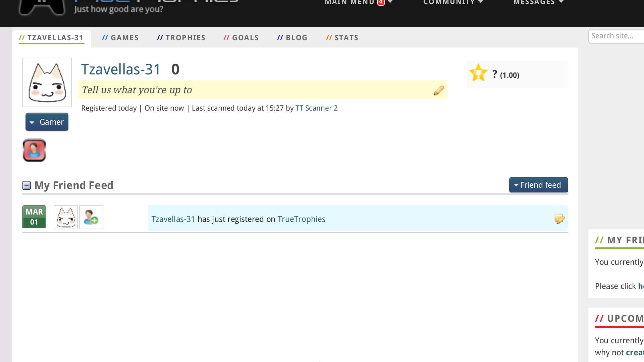Click the 'Just how good are you?' tagline

119,9
